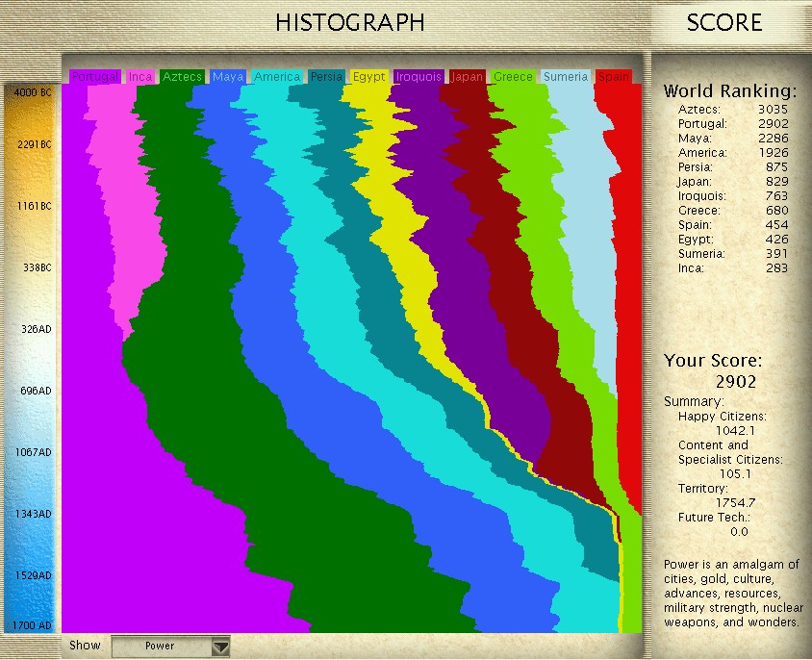Choose the Spain legend label
This screenshot has height=660, width=812.
tap(614, 77)
